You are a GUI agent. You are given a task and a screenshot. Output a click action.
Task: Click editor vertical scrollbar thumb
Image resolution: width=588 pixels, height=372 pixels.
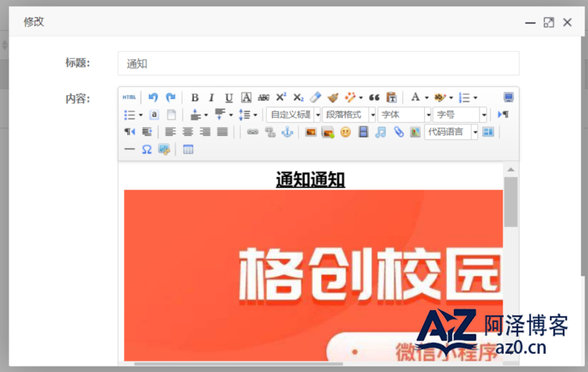(x=510, y=202)
